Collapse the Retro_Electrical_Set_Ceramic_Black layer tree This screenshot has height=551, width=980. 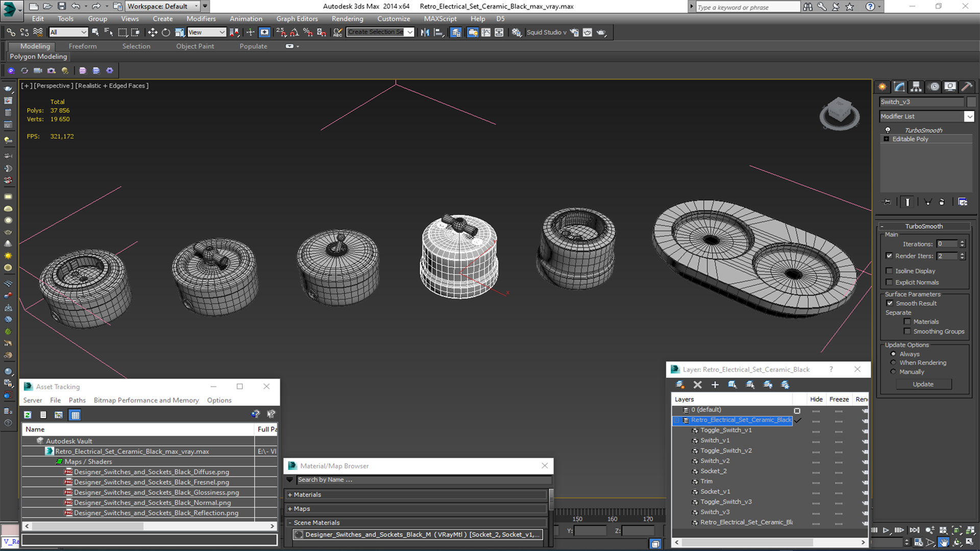[x=676, y=420]
